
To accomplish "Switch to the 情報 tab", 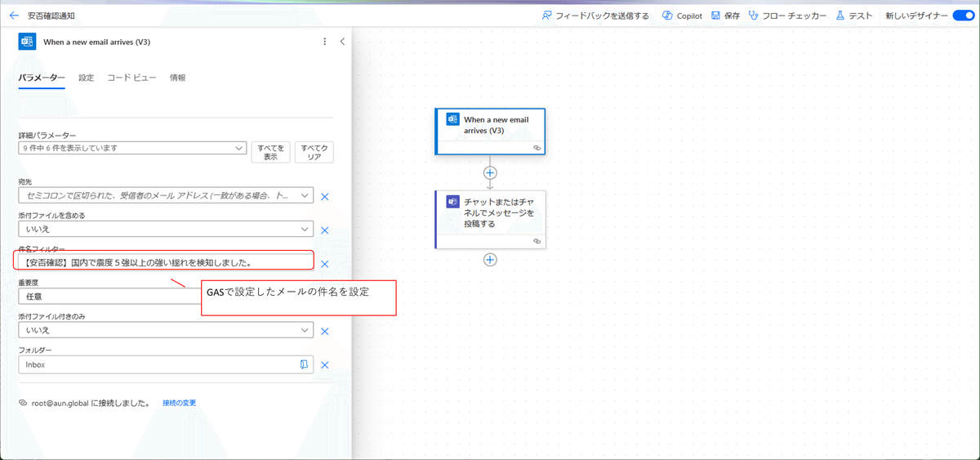I will pyautogui.click(x=177, y=78).
